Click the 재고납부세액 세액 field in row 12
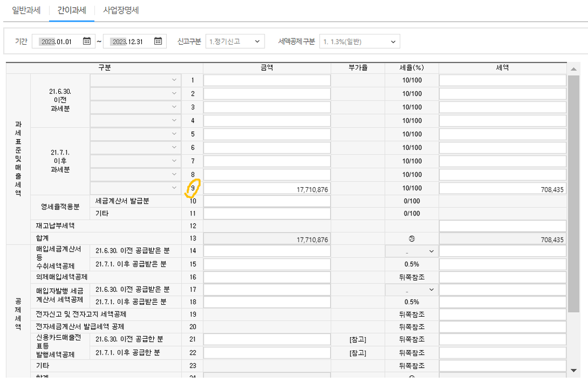Screen dimensions: 588x384 pyautogui.click(x=503, y=226)
